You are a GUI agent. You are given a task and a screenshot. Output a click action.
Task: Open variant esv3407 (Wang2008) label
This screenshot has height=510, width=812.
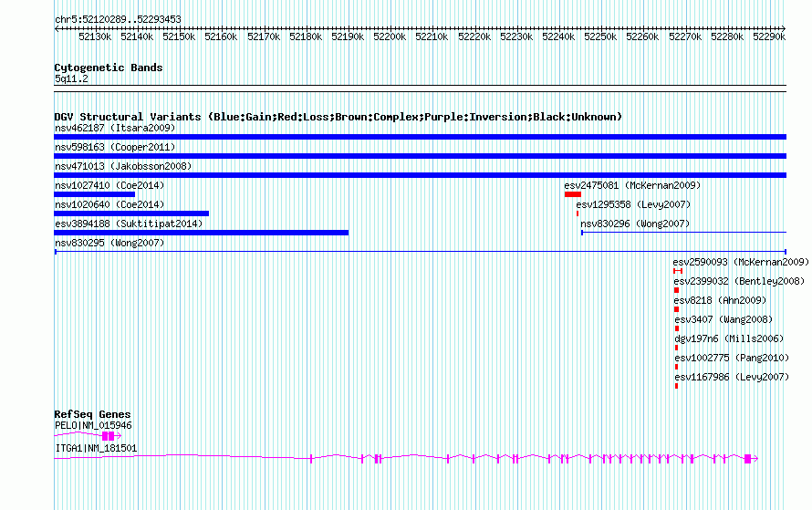pos(724,319)
